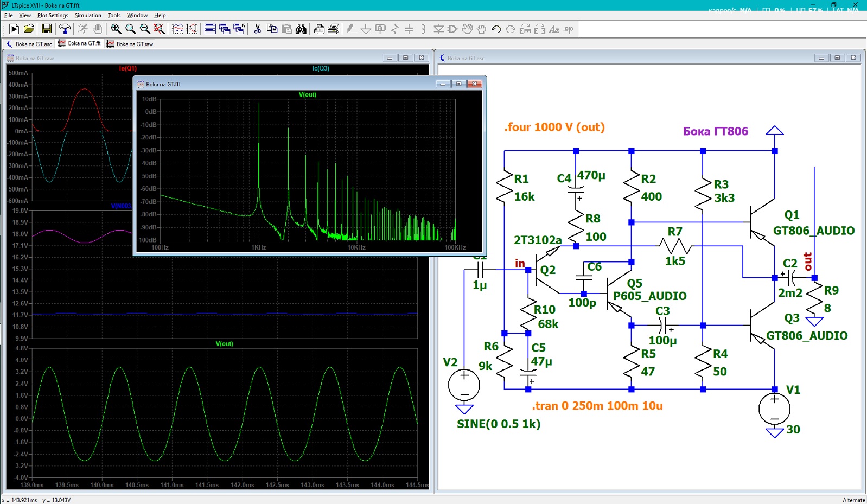Open the Plot Settings menu
Screen dimensions: 867x504
53,15
